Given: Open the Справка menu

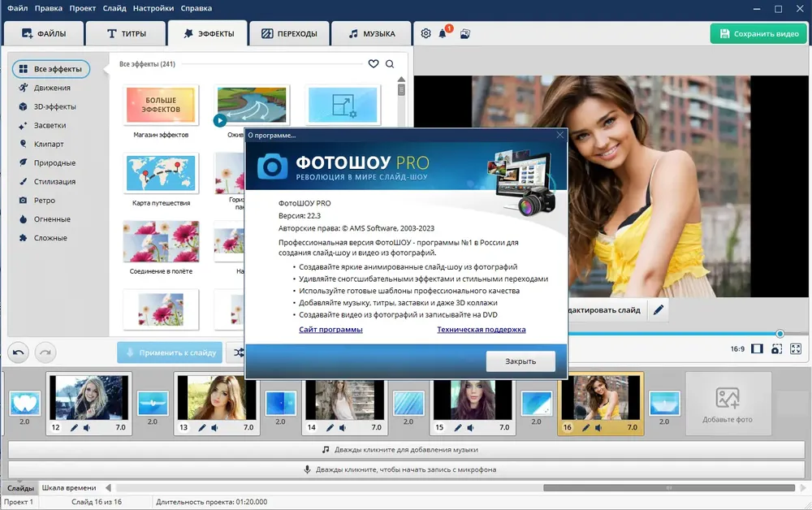Looking at the screenshot, I should point(197,8).
